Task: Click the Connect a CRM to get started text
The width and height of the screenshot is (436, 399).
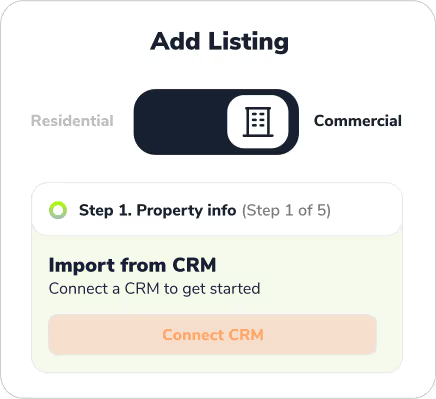Action: click(x=154, y=289)
